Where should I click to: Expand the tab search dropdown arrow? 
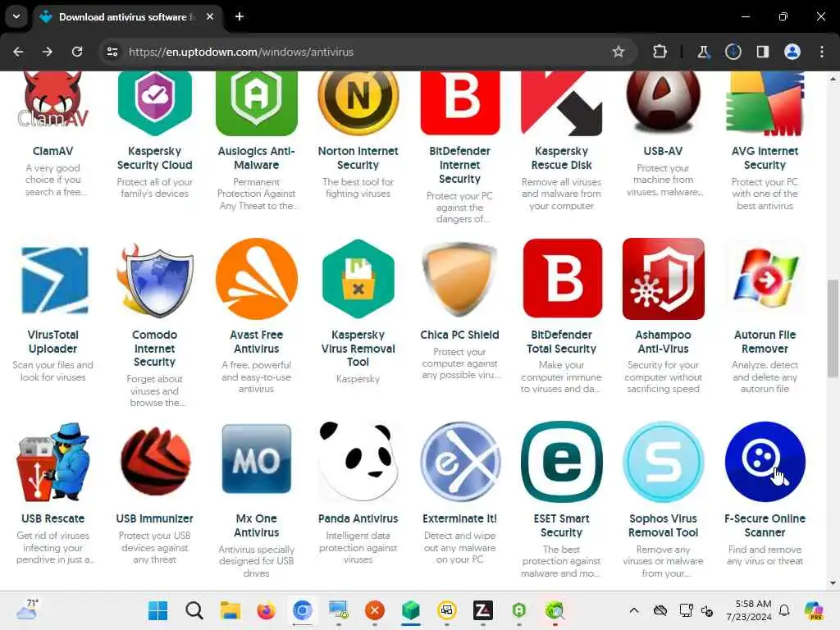[x=16, y=16]
